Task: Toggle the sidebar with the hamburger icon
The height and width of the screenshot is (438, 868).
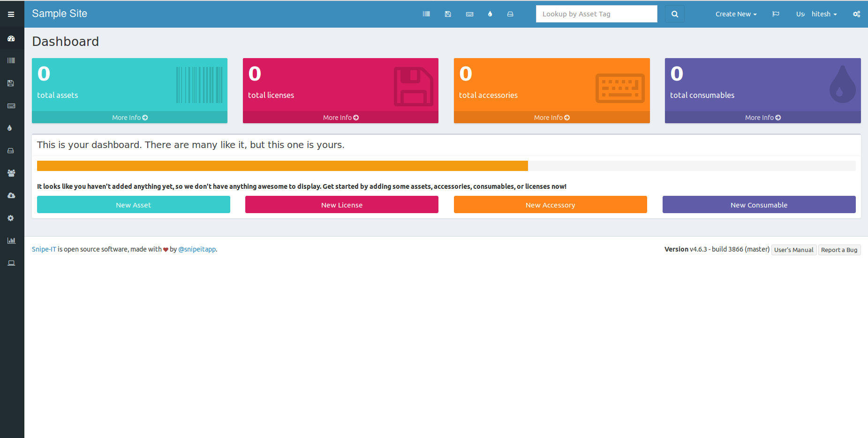Action: click(11, 14)
